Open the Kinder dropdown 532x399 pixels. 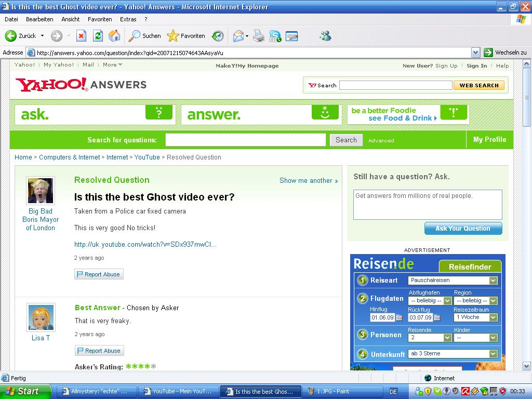(x=493, y=338)
